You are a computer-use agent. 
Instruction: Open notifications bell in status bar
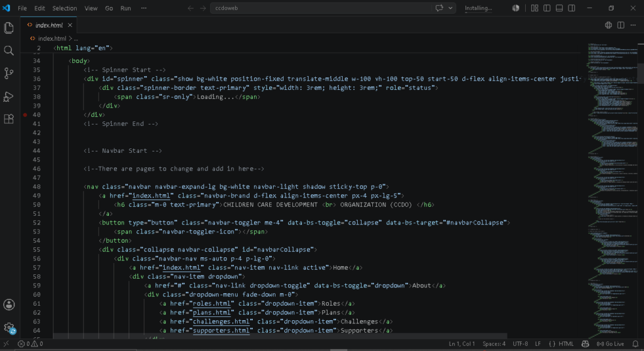[x=635, y=344]
